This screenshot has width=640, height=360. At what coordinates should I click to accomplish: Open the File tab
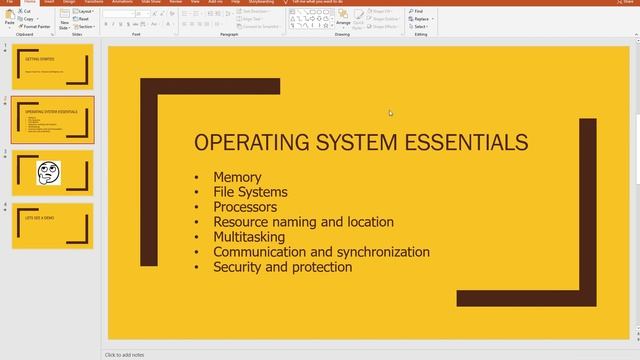[x=9, y=2]
